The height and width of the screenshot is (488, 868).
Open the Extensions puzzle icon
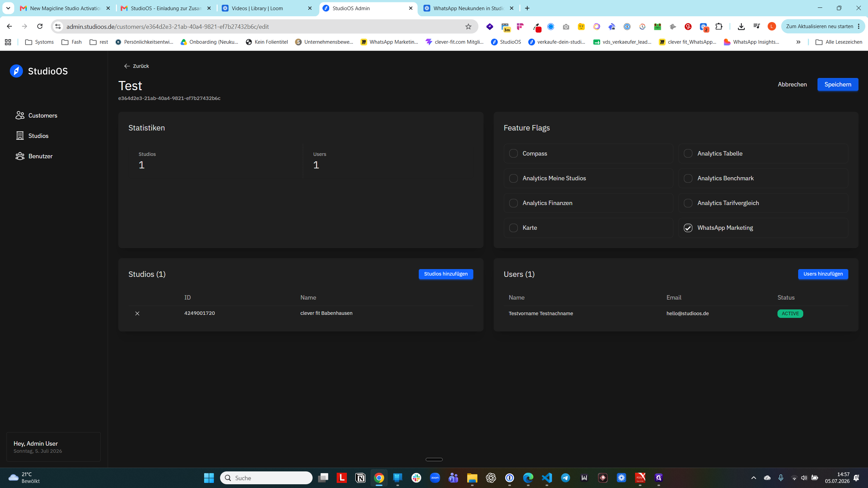coord(719,26)
